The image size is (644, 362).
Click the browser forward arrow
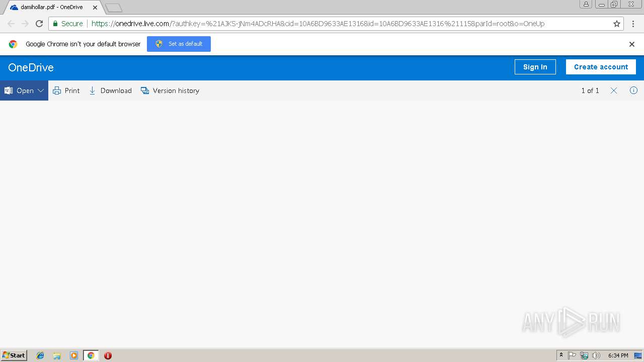(25, 24)
